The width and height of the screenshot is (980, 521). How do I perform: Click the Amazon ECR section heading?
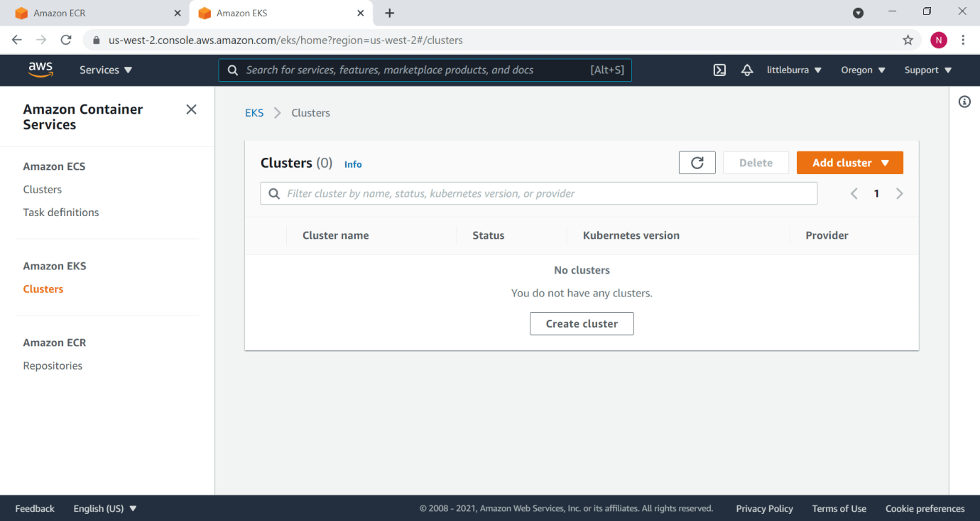[55, 343]
